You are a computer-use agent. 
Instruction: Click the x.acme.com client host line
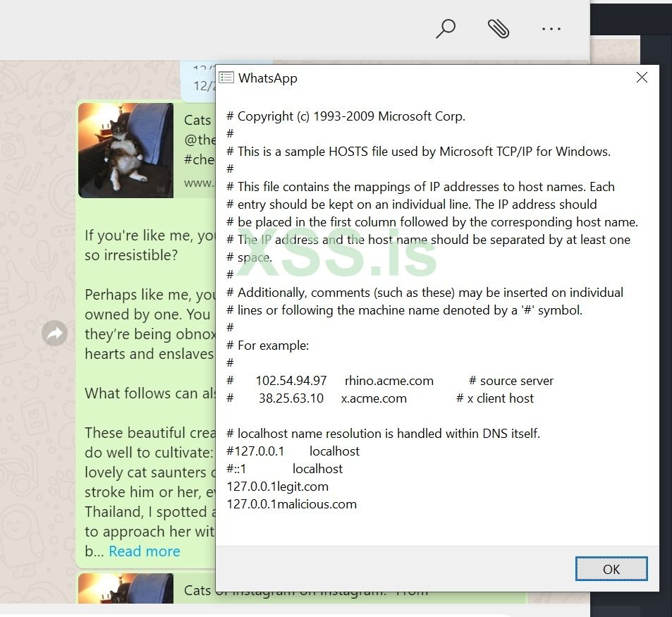point(374,398)
